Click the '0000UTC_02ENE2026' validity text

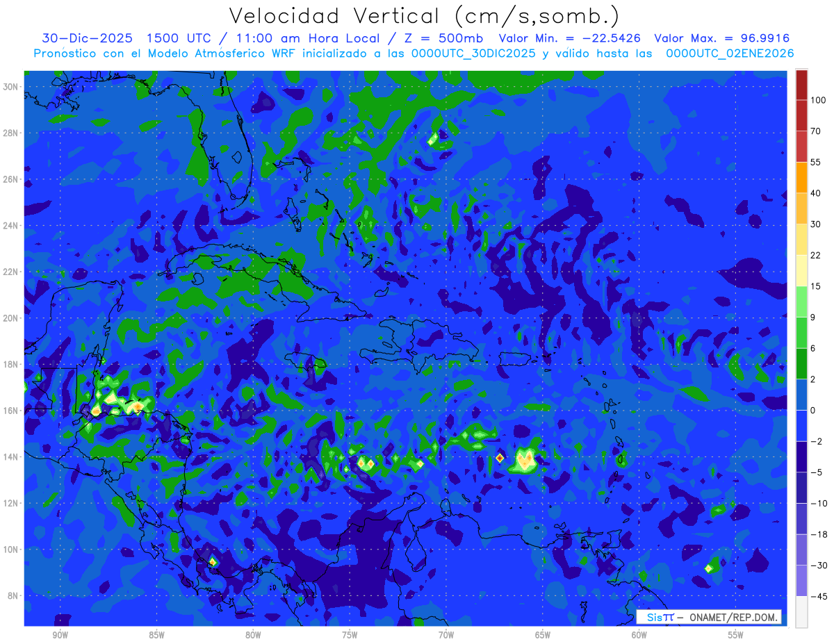pos(730,53)
